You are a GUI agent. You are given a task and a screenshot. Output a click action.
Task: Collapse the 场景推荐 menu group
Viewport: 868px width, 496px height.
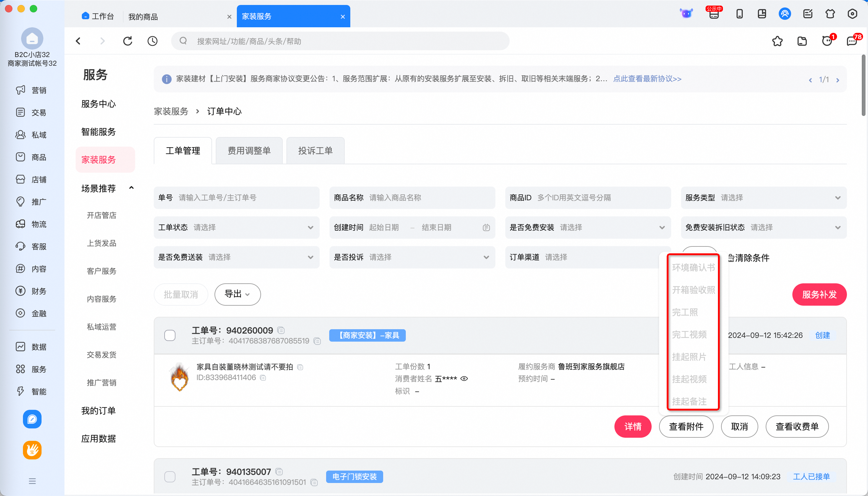[x=131, y=188]
